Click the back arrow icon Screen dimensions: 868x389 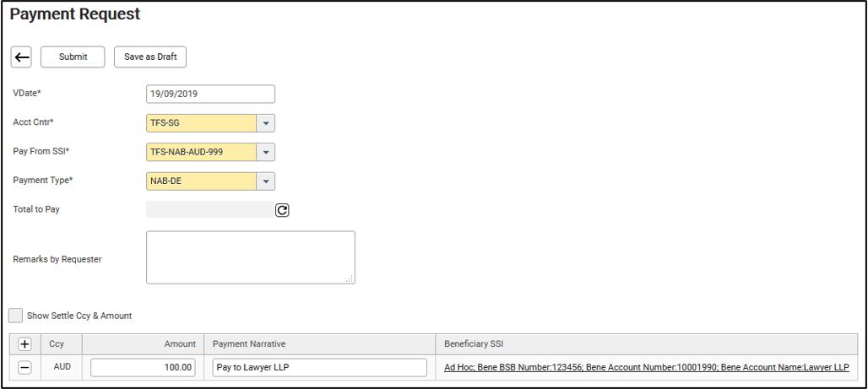coord(22,57)
